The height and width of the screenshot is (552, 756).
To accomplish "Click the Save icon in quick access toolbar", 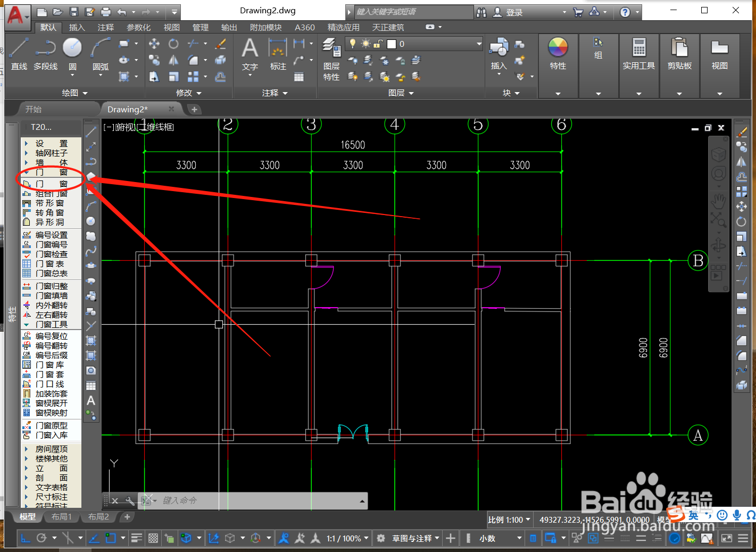I will coord(74,12).
